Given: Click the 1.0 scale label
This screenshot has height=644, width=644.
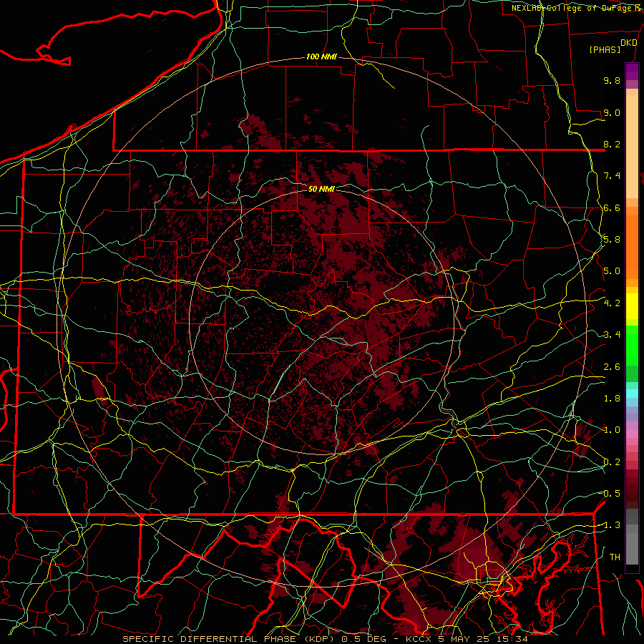Looking at the screenshot, I should [612, 430].
